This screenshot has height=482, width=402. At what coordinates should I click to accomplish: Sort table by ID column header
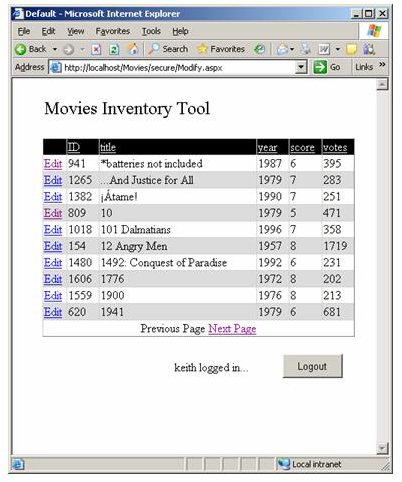[74, 147]
